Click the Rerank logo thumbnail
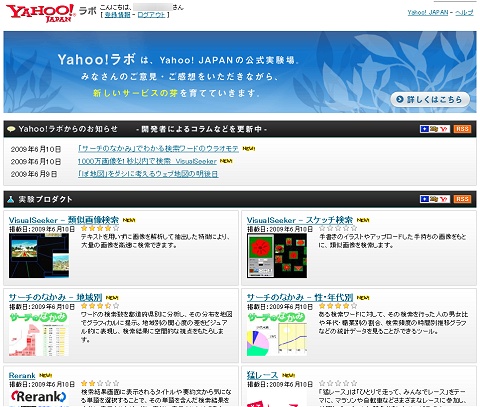 pos(39,398)
